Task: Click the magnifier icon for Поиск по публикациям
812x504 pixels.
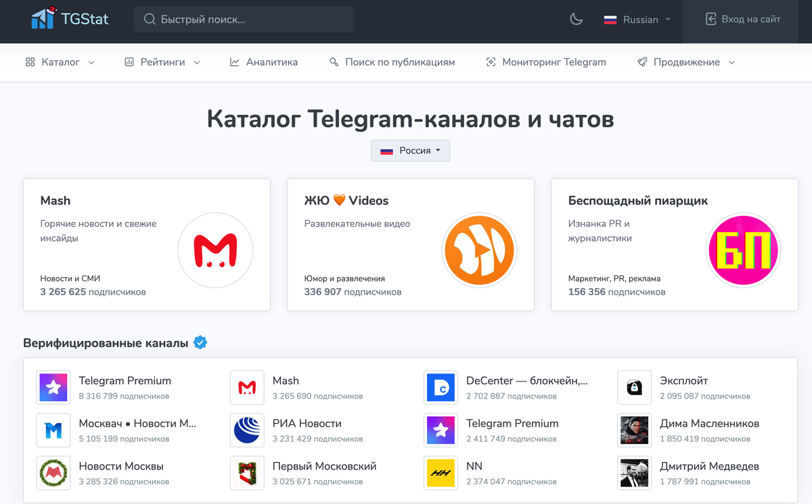Action: (333, 62)
